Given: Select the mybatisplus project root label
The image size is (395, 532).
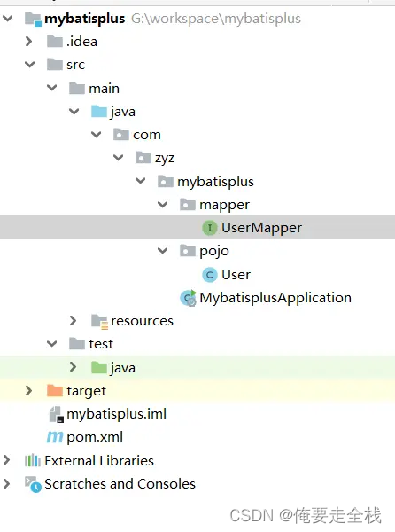Looking at the screenshot, I should point(85,19).
